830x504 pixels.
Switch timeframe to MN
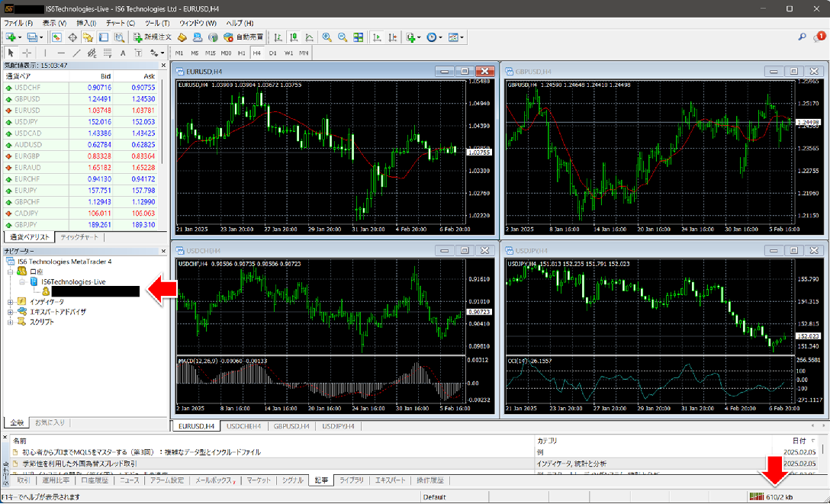304,53
